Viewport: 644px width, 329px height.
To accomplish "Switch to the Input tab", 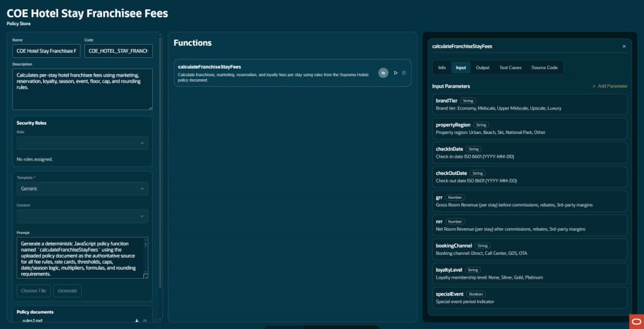I will point(461,68).
